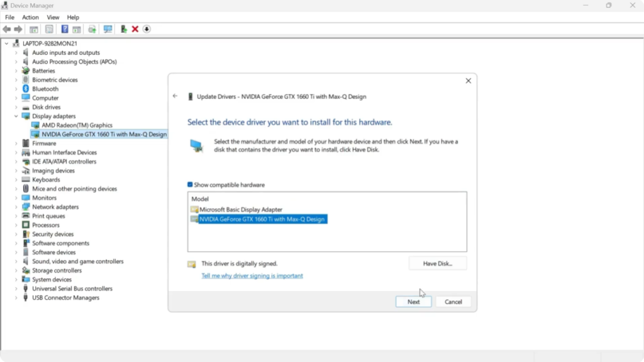Click the Storage controllers icon

(x=25, y=270)
